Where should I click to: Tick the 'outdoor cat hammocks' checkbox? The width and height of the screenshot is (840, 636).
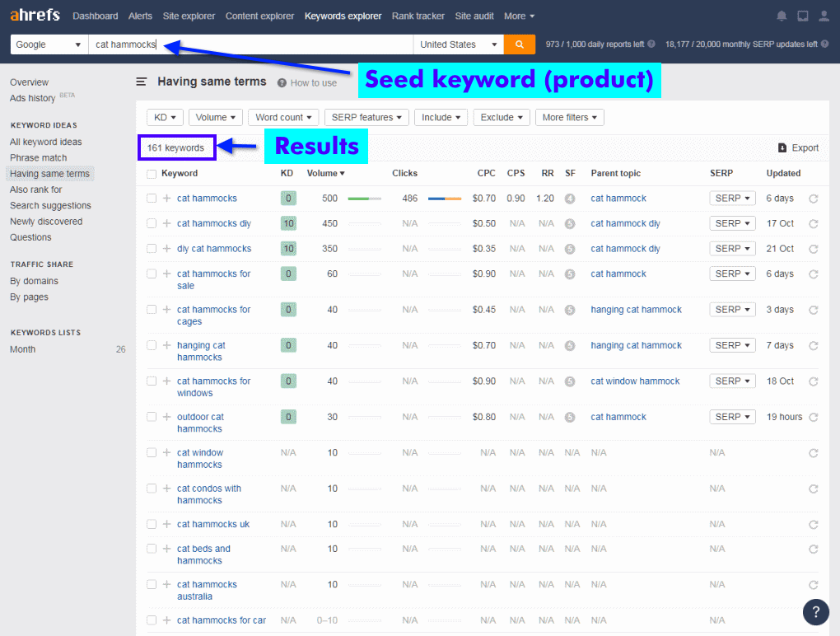pyautogui.click(x=152, y=417)
